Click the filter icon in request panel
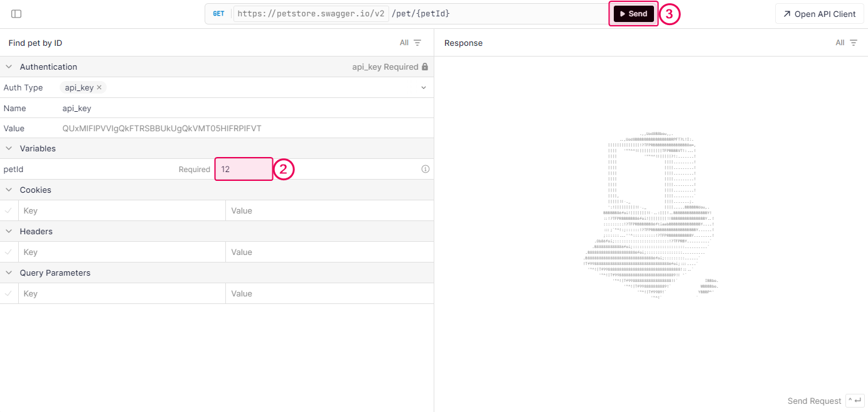Screen dimensions: 868x412 [417, 43]
